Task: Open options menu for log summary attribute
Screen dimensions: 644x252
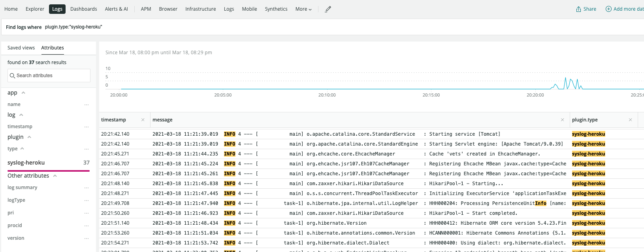Action: pyautogui.click(x=87, y=188)
